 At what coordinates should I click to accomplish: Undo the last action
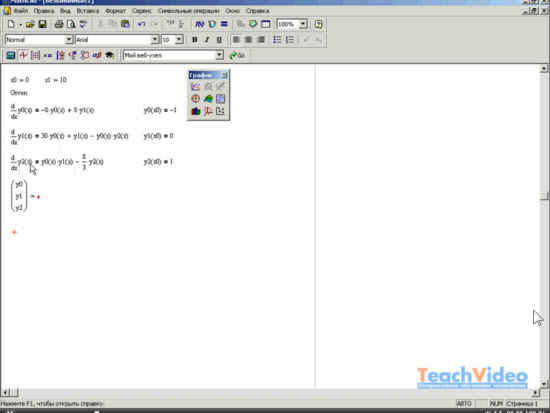(141, 24)
